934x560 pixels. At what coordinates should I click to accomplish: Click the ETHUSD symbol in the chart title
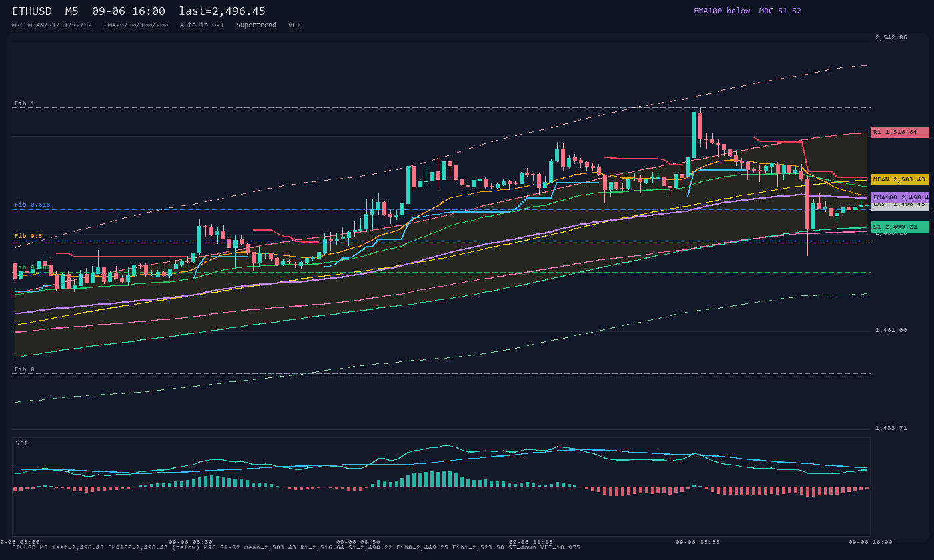[32, 11]
